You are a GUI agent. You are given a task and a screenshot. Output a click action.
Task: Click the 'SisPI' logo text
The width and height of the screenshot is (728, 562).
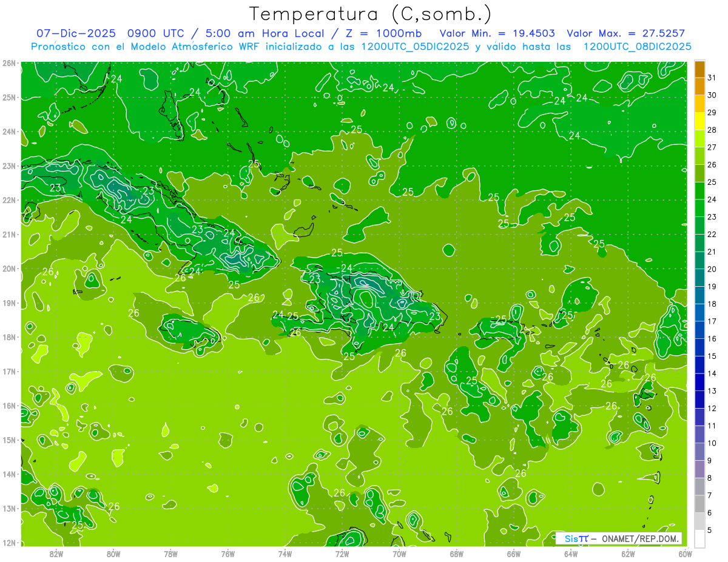tap(576, 538)
